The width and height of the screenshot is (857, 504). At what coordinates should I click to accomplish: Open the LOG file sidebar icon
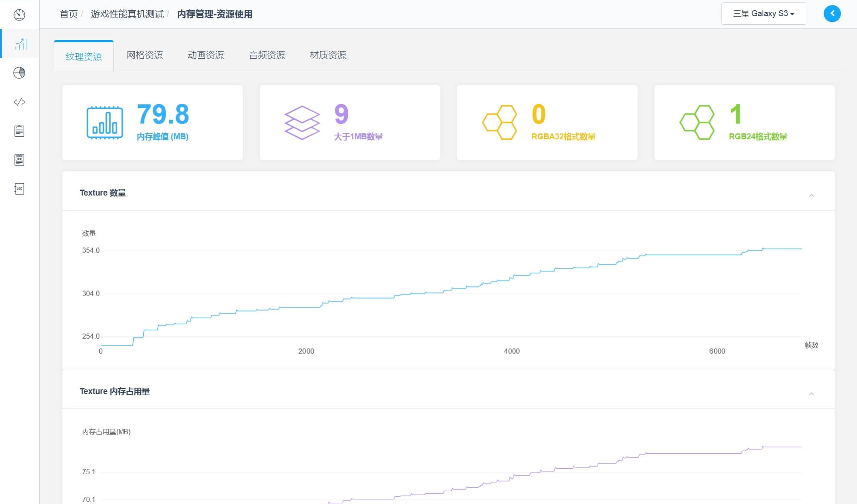19,189
